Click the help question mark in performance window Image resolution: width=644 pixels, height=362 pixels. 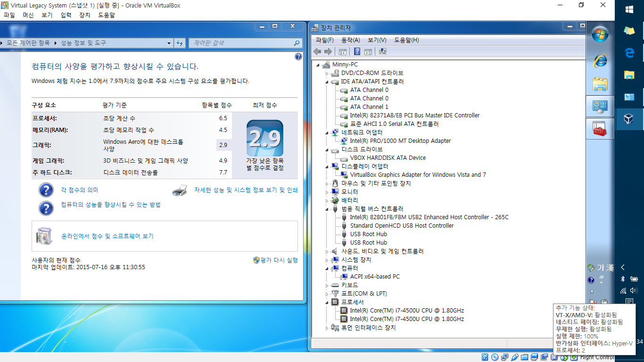(298, 57)
